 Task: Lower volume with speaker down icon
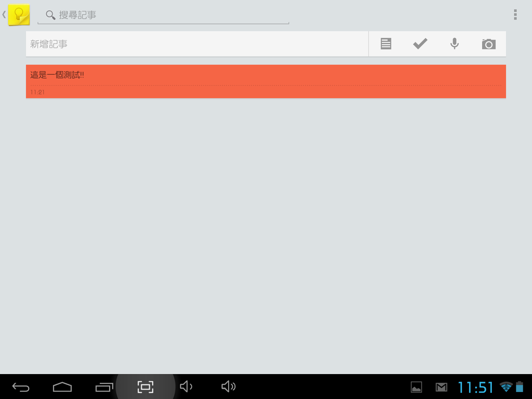click(x=186, y=386)
